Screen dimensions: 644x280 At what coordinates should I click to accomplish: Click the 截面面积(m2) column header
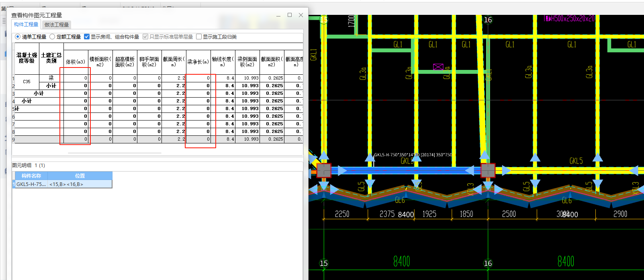click(x=272, y=62)
